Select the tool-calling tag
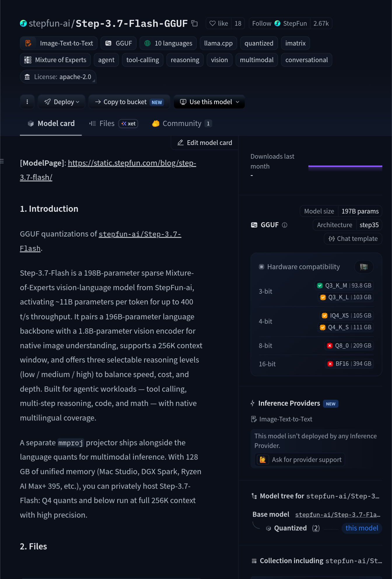392x579 pixels. 143,60
